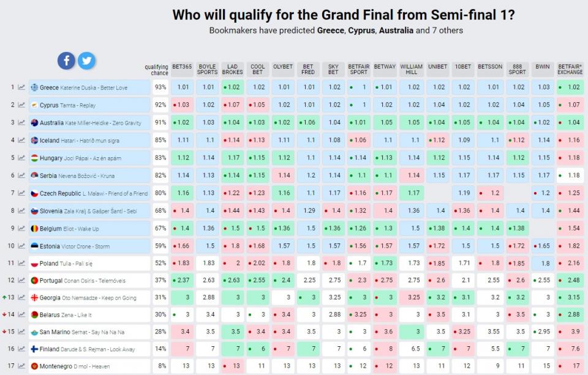
Task: Click the Twitter share icon
Action: pos(86,60)
